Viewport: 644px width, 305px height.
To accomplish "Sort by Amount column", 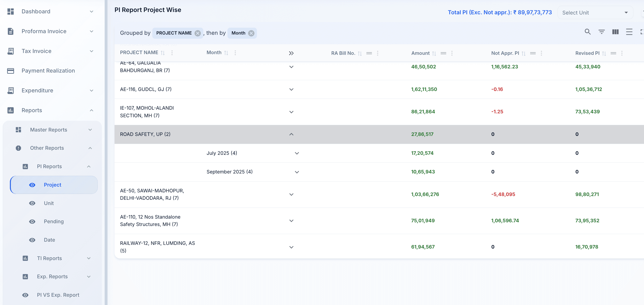I will (x=434, y=53).
